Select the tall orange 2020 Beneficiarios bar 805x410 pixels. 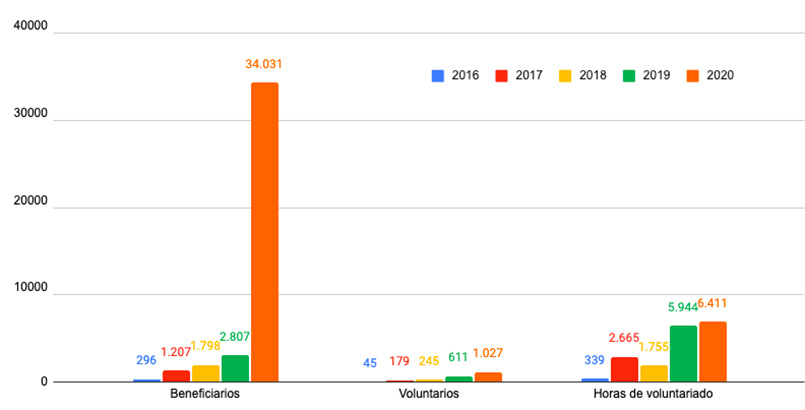pos(265,232)
